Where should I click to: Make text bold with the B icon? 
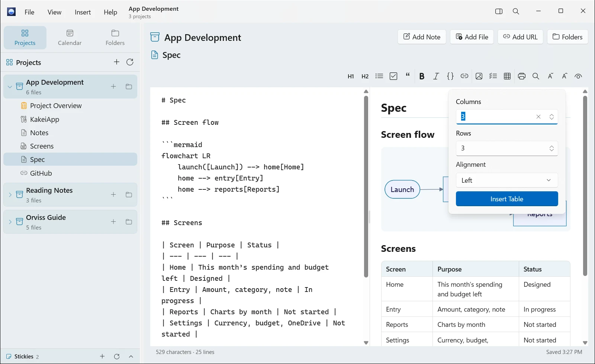422,76
